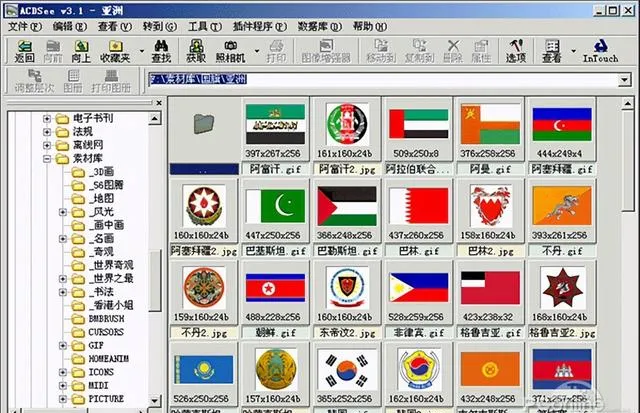
Task: Click the 格鲁吉亚2.jpg file name label
Action: pos(562,333)
